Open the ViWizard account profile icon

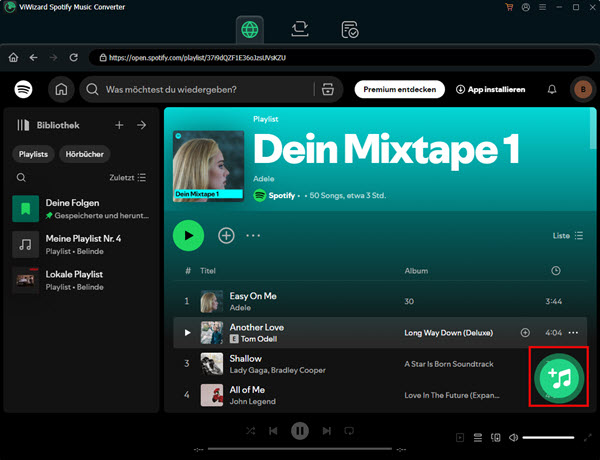click(526, 7)
